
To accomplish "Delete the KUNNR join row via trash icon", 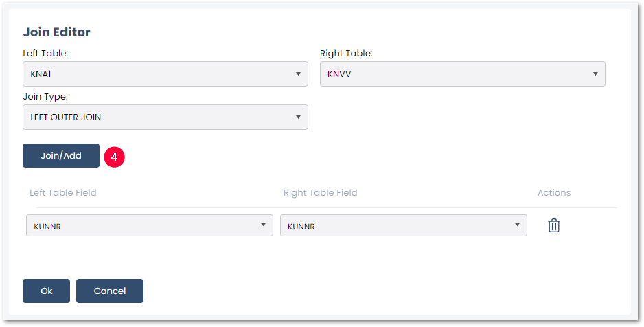I will point(553,225).
